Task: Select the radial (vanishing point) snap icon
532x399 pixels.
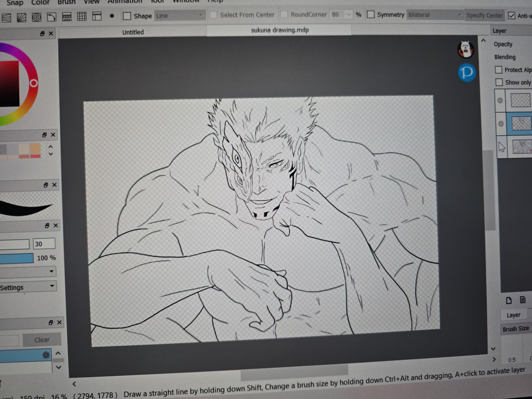Action: click(21, 17)
